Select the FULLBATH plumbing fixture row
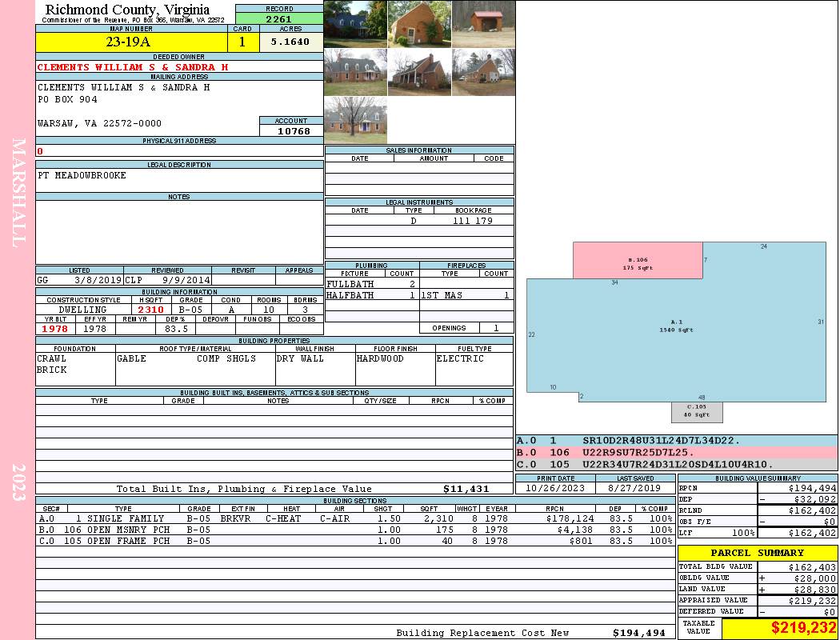Viewport: 840px width, 640px height. pyautogui.click(x=372, y=284)
